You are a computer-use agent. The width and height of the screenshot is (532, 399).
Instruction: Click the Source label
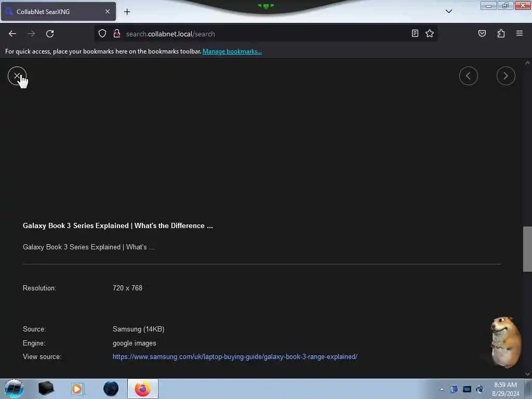[34, 329]
